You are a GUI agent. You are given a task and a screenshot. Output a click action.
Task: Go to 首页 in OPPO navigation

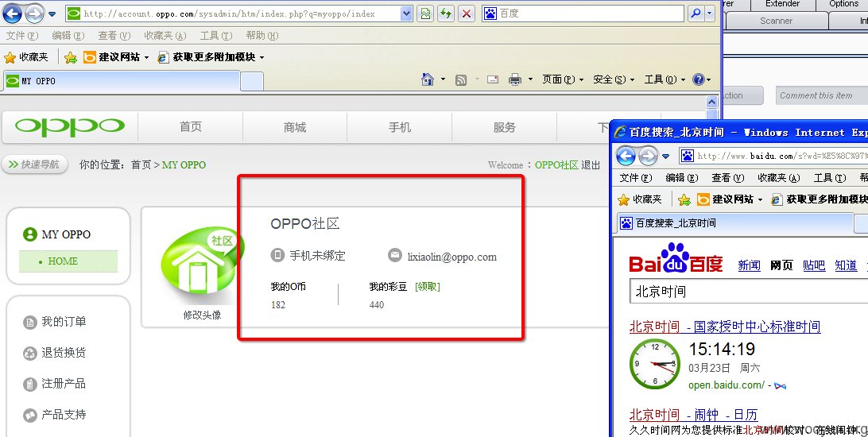coord(191,127)
